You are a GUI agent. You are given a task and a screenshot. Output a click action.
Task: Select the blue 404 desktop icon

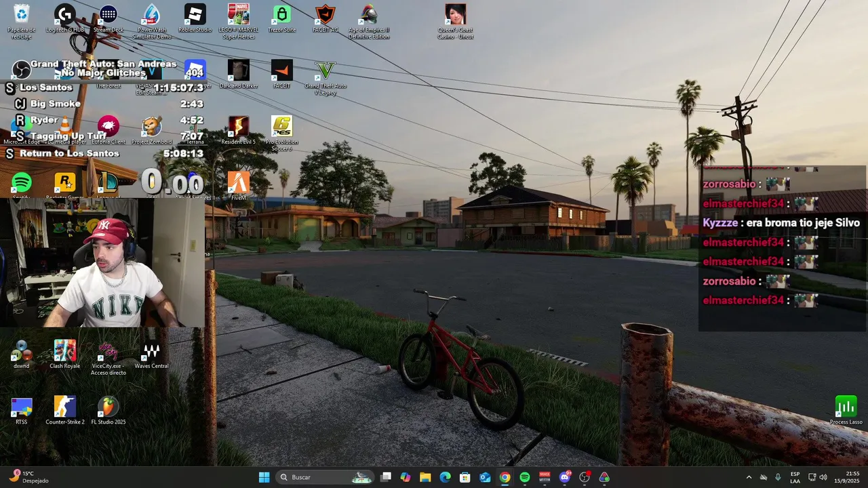point(195,70)
